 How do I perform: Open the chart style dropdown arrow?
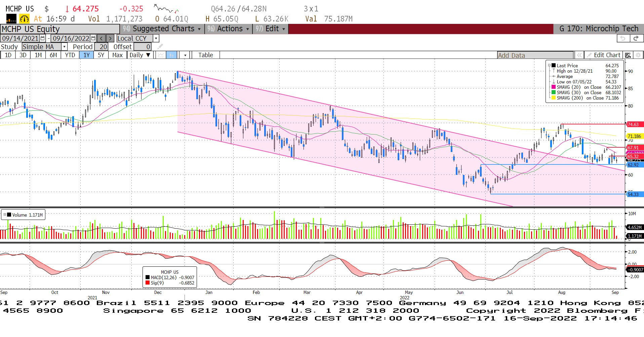point(185,55)
